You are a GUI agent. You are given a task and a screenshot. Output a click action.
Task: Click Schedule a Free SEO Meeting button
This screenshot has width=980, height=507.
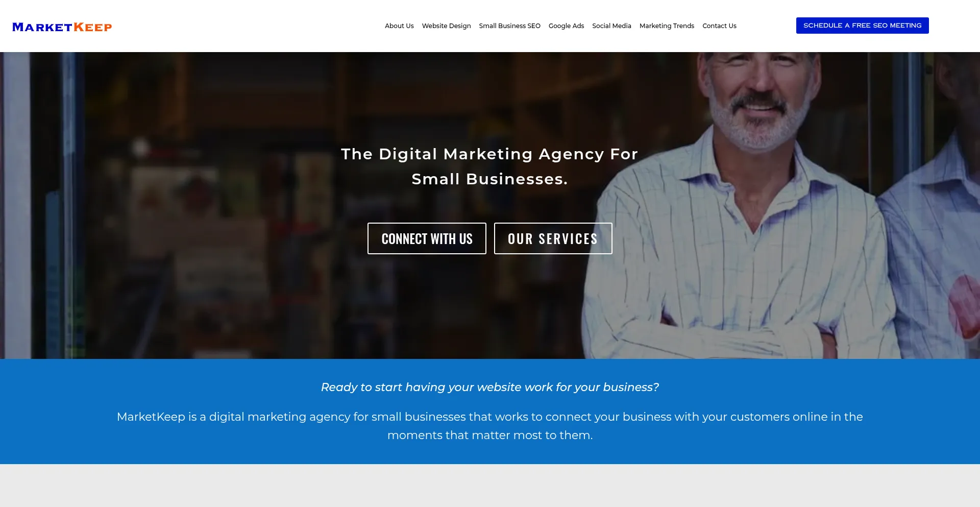(862, 26)
